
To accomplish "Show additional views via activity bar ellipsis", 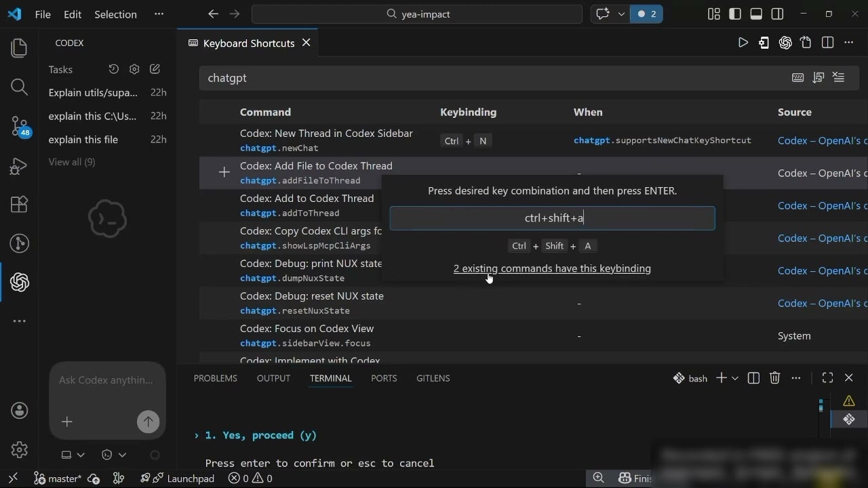I will point(19,321).
